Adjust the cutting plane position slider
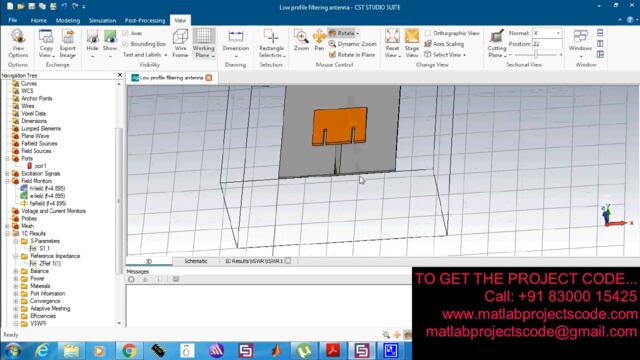 click(536, 55)
